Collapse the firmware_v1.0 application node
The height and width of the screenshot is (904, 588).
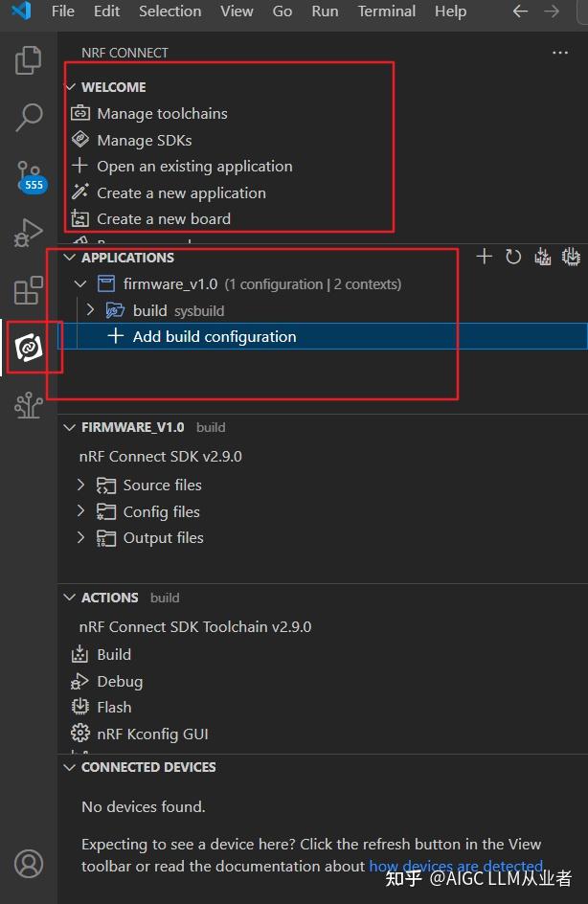coord(80,284)
